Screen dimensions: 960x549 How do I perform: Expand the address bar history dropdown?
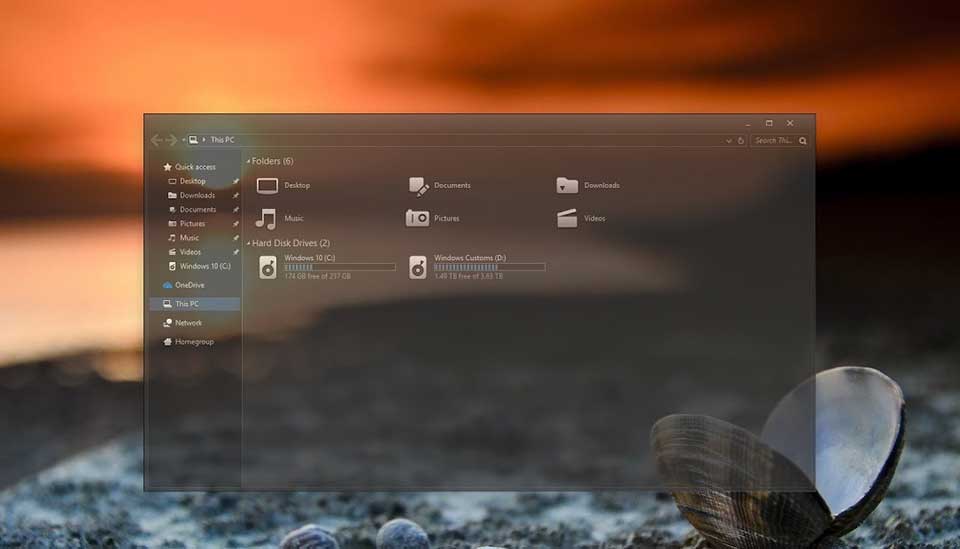coord(729,141)
